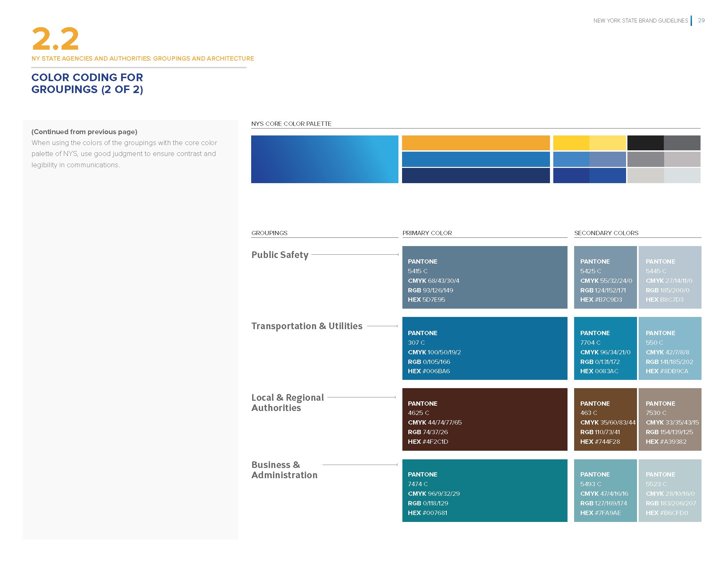This screenshot has height=563, width=728.
Task: Click page number 29 in header
Action: pos(701,20)
